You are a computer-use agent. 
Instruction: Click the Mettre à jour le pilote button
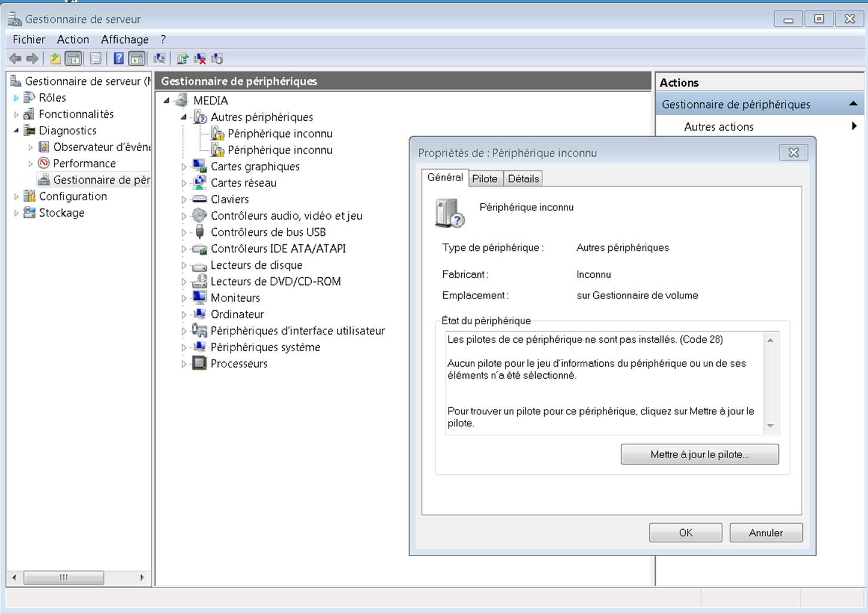point(699,455)
